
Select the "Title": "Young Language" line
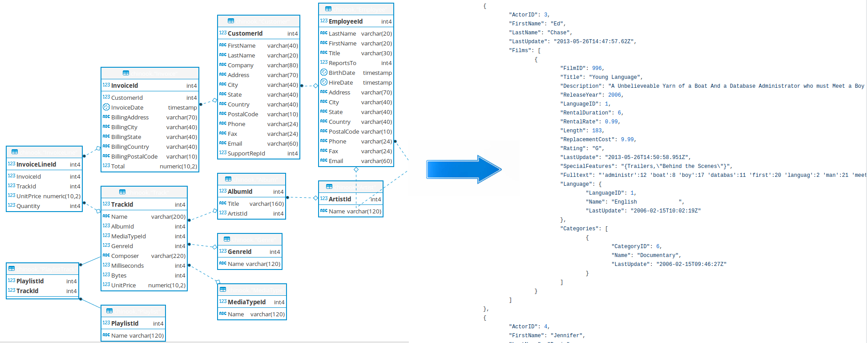click(601, 77)
